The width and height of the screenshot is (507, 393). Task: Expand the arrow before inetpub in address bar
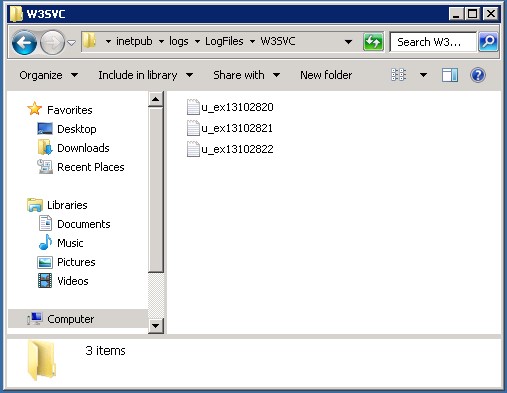(108, 42)
